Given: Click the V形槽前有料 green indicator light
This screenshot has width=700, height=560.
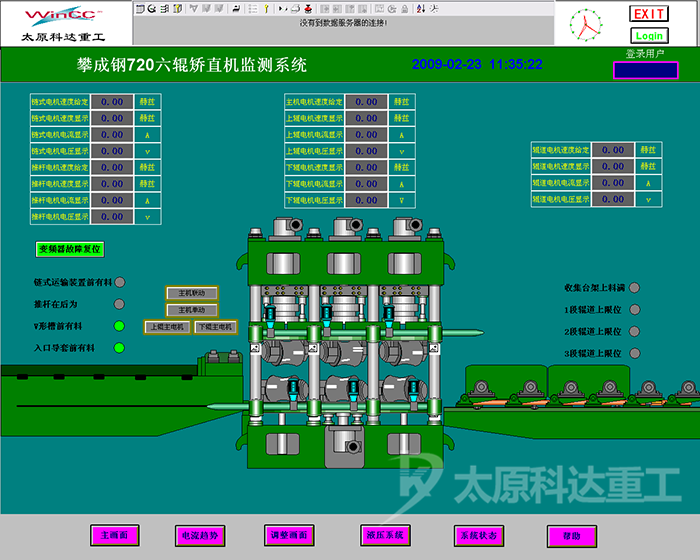Looking at the screenshot, I should tap(119, 326).
